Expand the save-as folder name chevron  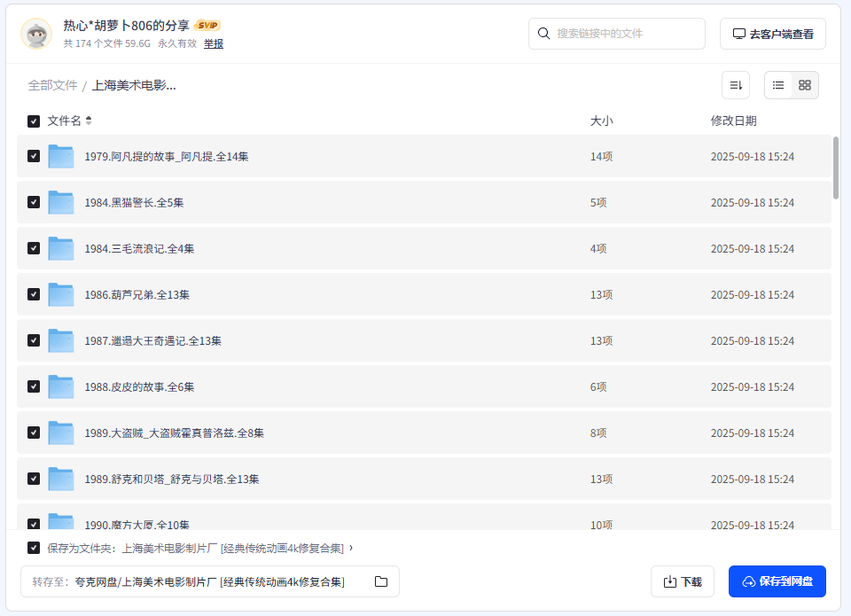click(x=351, y=548)
